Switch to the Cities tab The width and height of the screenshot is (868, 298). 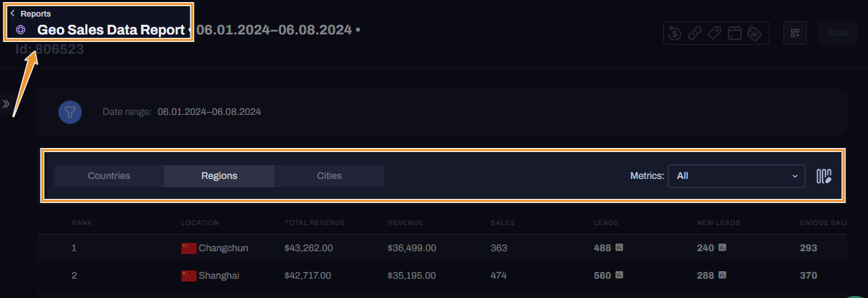pos(329,176)
